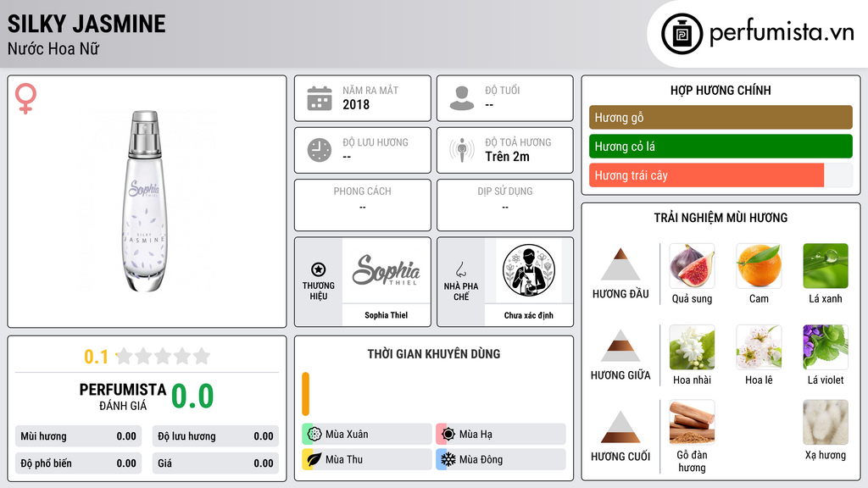Click the Mùi hương 0.00 score row
This screenshot has width=868, height=488.
coord(78,436)
